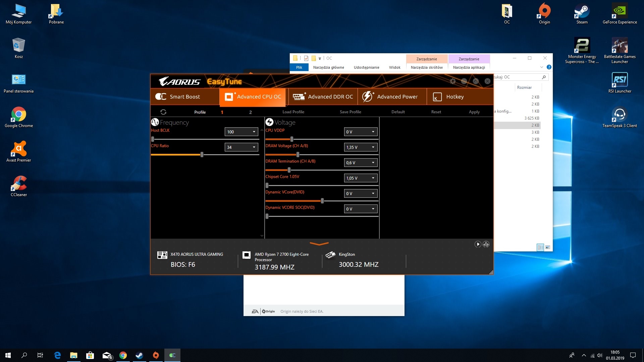This screenshot has height=362, width=644.
Task: Collapse info bar with orange chevron
Action: (x=319, y=244)
